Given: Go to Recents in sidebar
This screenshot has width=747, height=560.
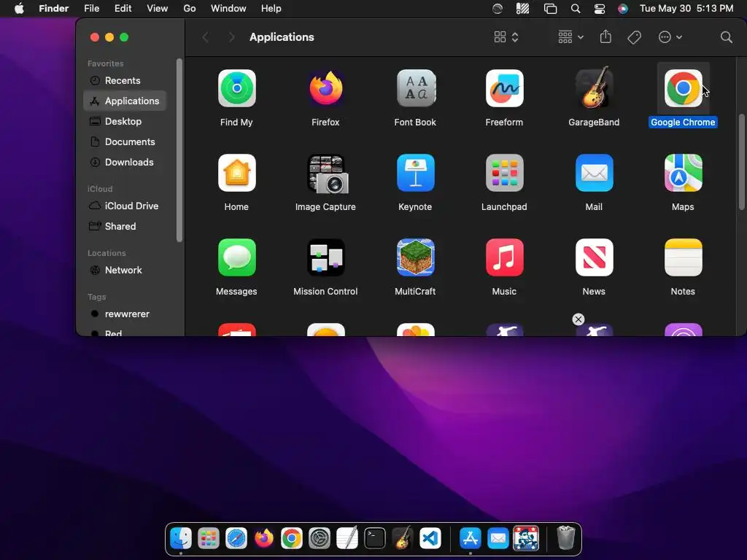Looking at the screenshot, I should coord(125,80).
